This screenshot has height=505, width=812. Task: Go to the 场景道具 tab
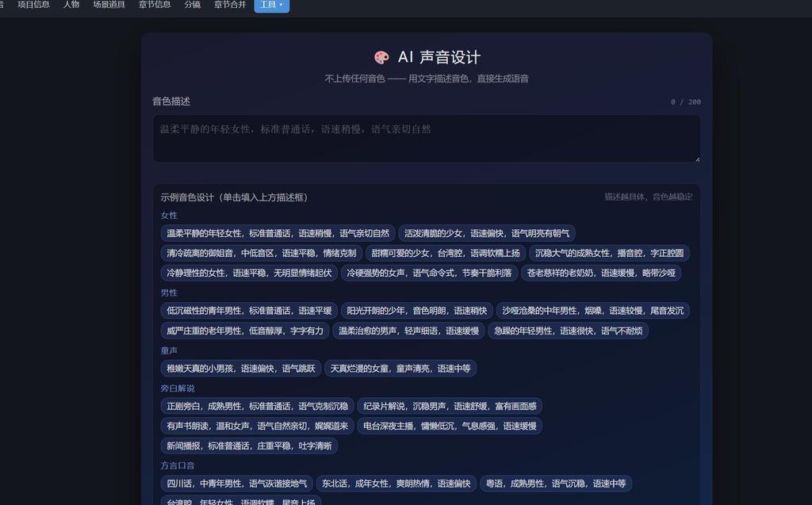109,5
